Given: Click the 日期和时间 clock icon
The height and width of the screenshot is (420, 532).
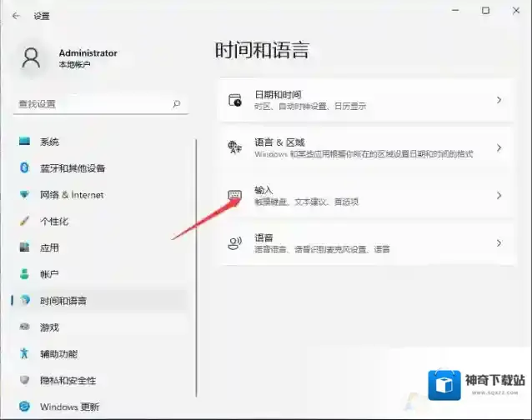Looking at the screenshot, I should pyautogui.click(x=234, y=100).
